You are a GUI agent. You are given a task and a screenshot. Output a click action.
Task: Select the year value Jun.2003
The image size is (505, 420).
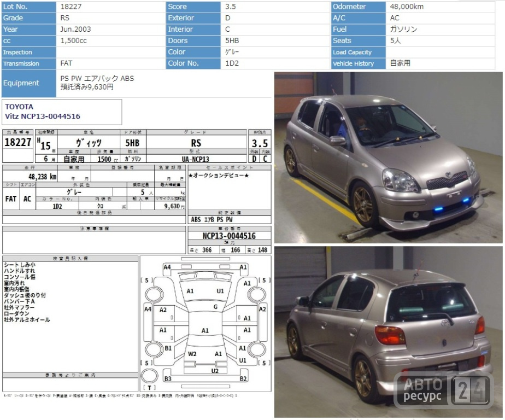click(75, 30)
